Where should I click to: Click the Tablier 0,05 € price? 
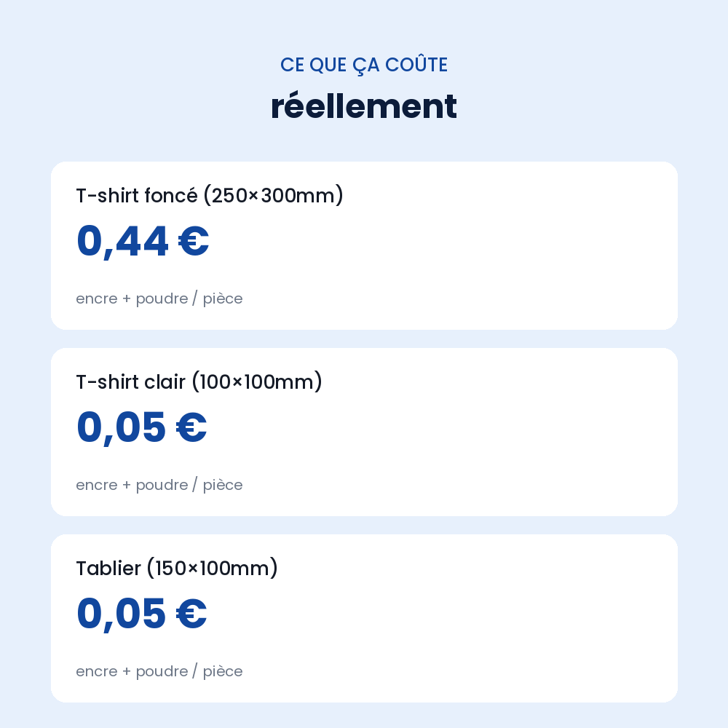[142, 613]
